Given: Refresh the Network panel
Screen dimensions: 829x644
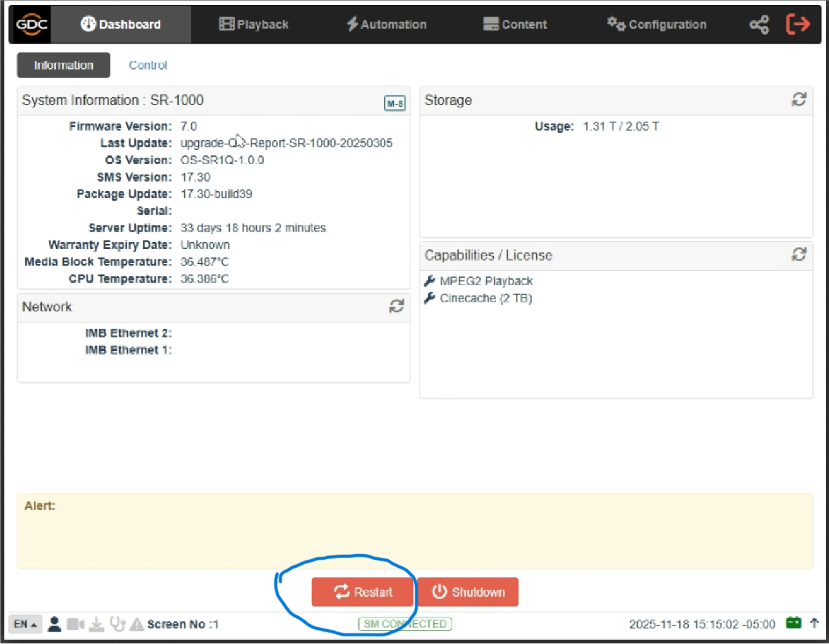Looking at the screenshot, I should coord(396,306).
